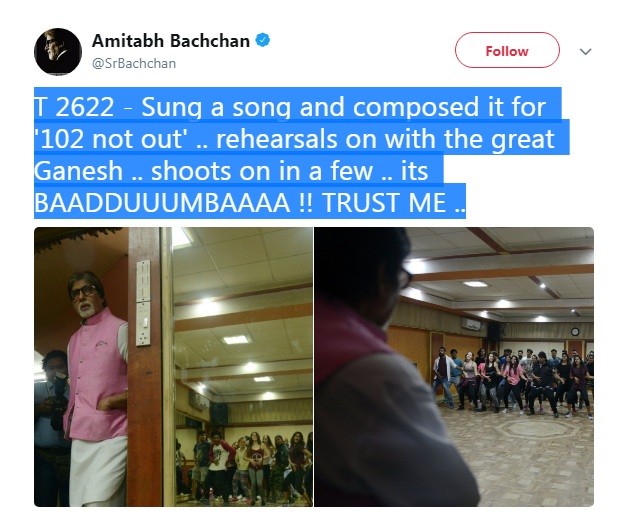Click the 'T 2622' text in tweet
Screen dimensions: 630x519
coord(74,107)
